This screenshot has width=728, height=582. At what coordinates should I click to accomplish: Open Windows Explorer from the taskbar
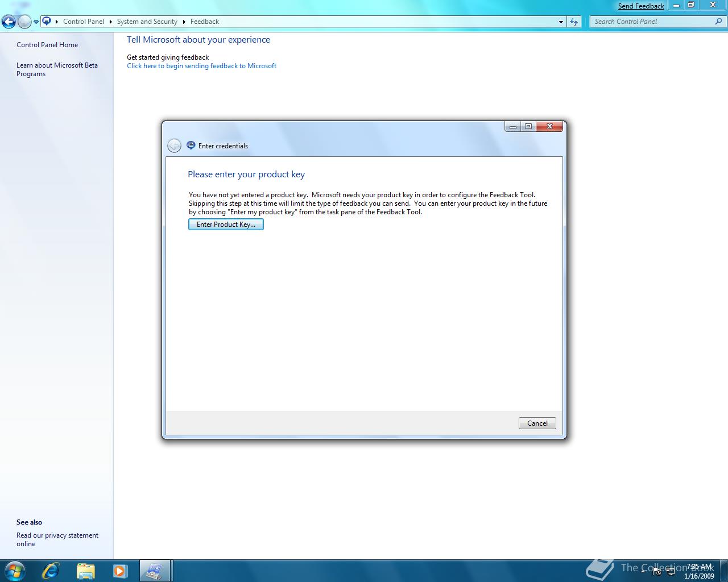(x=85, y=571)
